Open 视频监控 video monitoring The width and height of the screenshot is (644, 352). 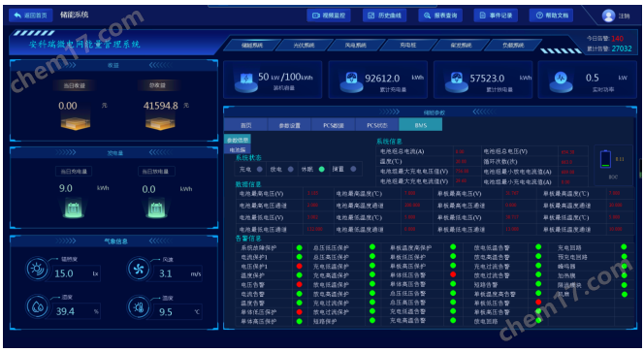pos(329,16)
